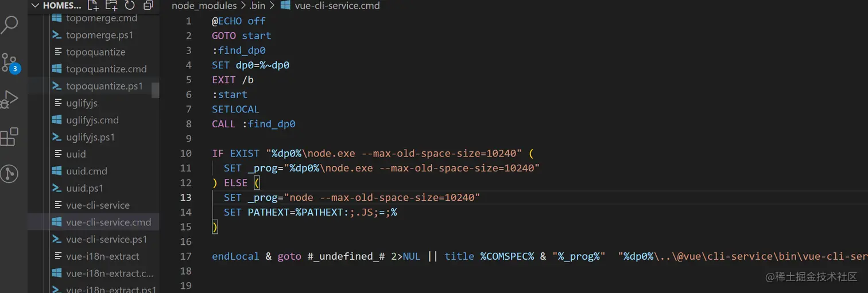
Task: Click the 'SETLOCAL' code line
Action: 235,109
